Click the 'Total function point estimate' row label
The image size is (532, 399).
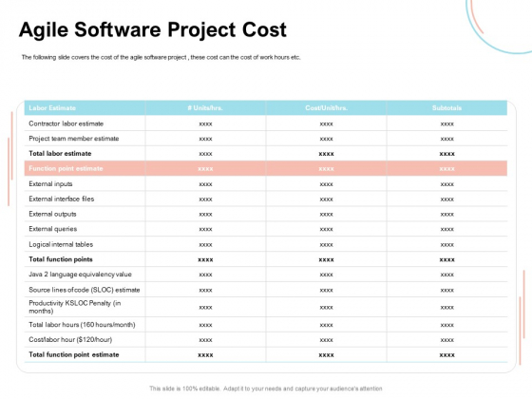[x=74, y=354]
